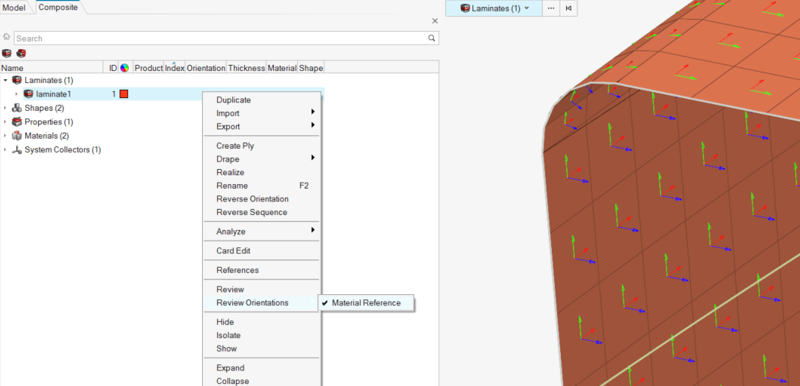Click the first laminate icon under the search bar
This screenshot has height=386, width=800.
[7, 53]
